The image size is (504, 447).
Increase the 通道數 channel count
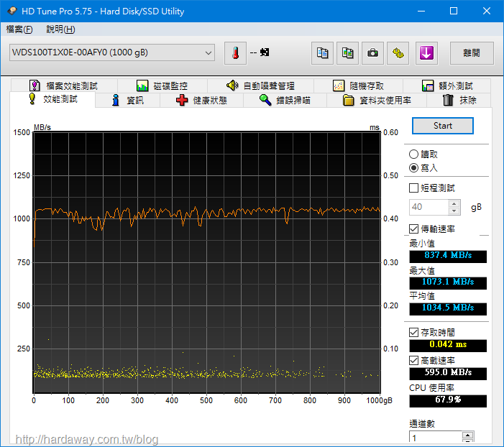click(467, 435)
